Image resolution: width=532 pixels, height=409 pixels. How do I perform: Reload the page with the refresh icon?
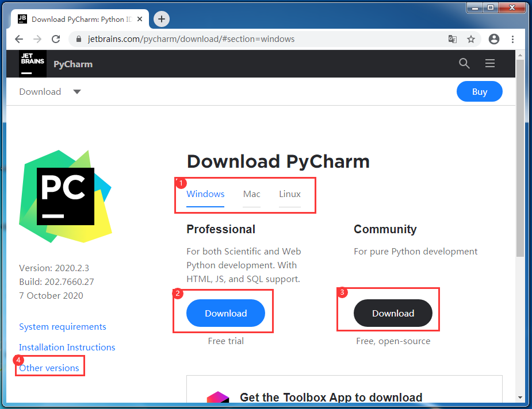[x=55, y=39]
